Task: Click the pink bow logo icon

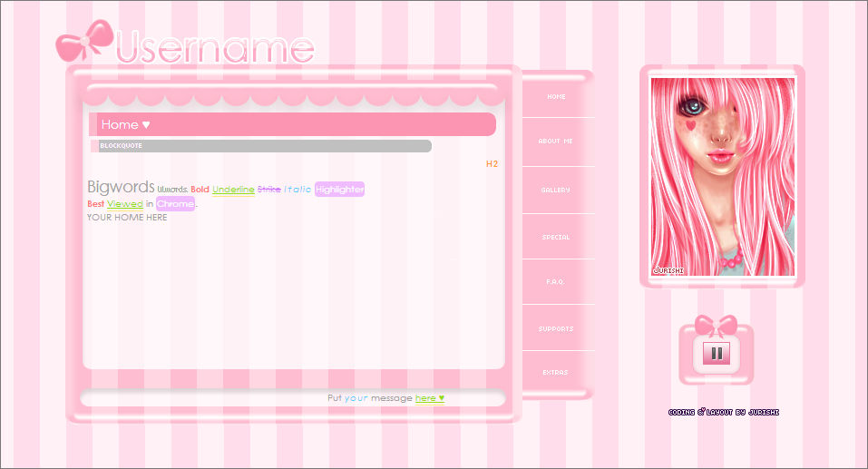Action: (x=85, y=41)
